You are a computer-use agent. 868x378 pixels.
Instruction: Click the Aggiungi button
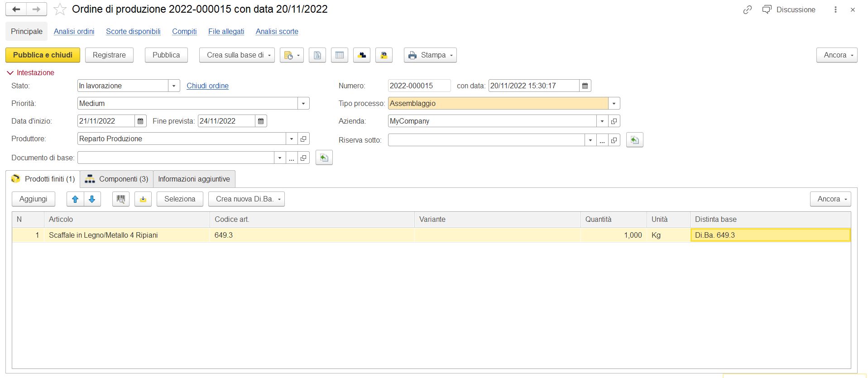click(x=33, y=199)
